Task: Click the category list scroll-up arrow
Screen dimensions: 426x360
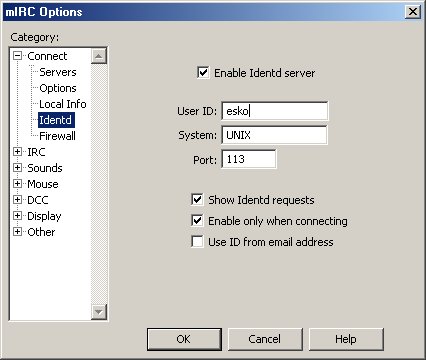Action: click(x=99, y=56)
